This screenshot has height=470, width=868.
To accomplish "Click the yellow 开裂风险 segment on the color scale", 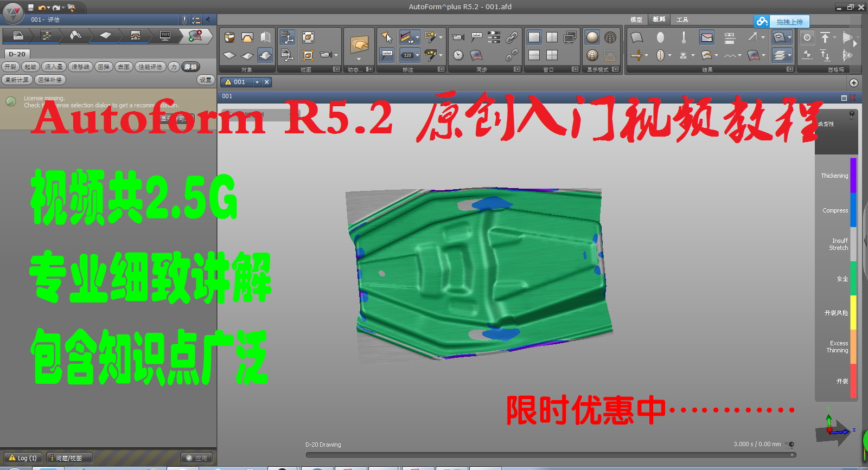I will tap(853, 313).
